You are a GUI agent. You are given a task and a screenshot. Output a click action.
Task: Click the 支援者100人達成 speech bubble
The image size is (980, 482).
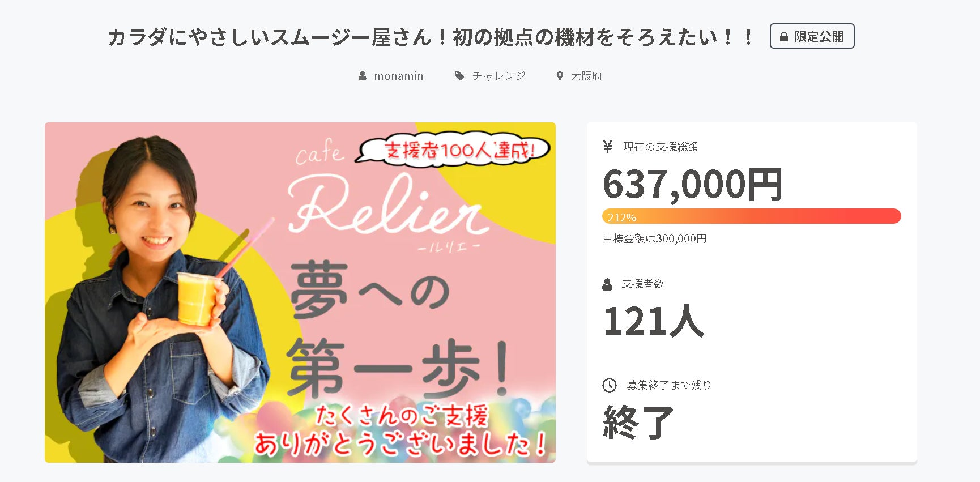453,151
